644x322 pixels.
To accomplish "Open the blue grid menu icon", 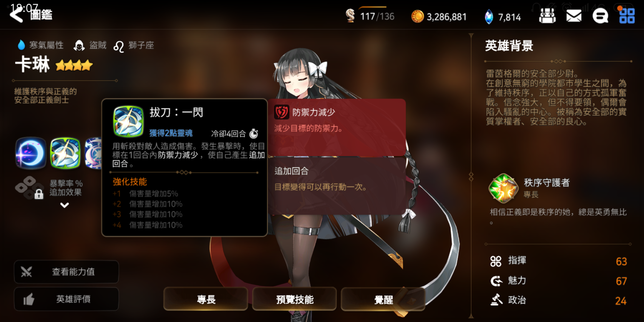I will pos(627,16).
